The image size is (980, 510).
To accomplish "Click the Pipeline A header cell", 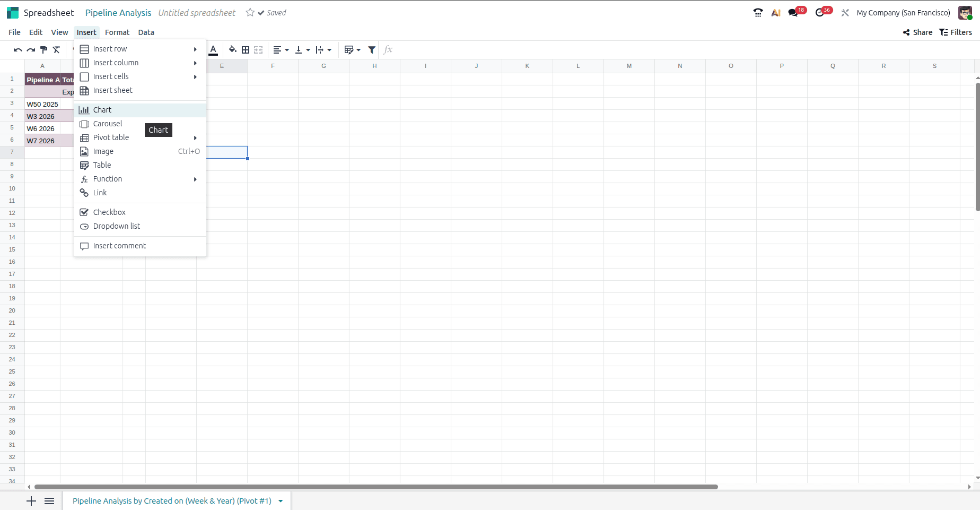I will [x=42, y=80].
